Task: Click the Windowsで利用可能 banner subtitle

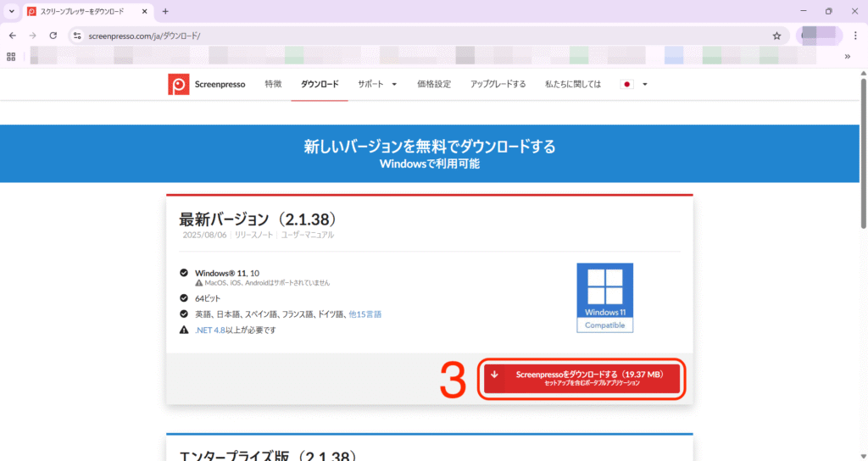Action: pyautogui.click(x=430, y=164)
